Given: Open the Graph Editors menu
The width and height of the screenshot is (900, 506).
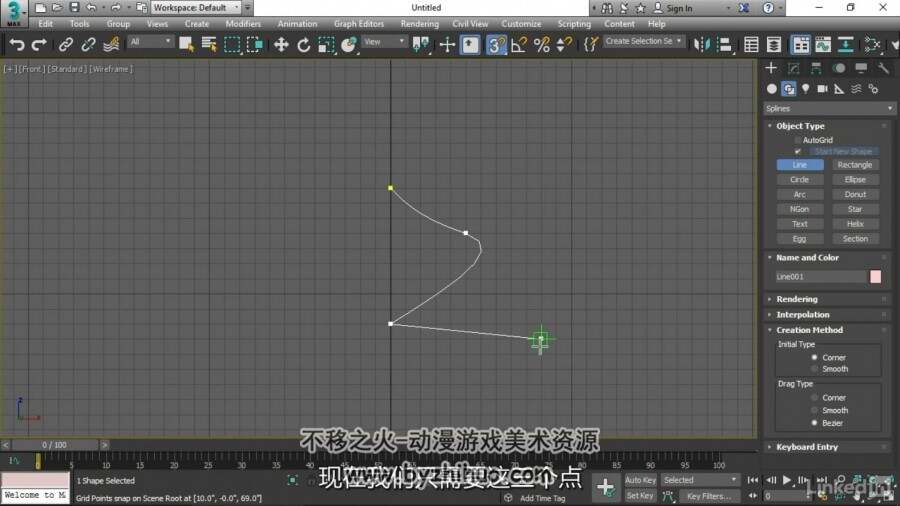Looking at the screenshot, I should click(x=359, y=24).
